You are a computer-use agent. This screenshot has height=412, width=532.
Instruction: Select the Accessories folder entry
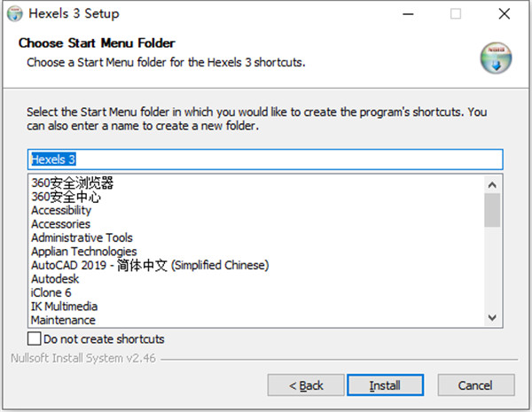click(60, 224)
